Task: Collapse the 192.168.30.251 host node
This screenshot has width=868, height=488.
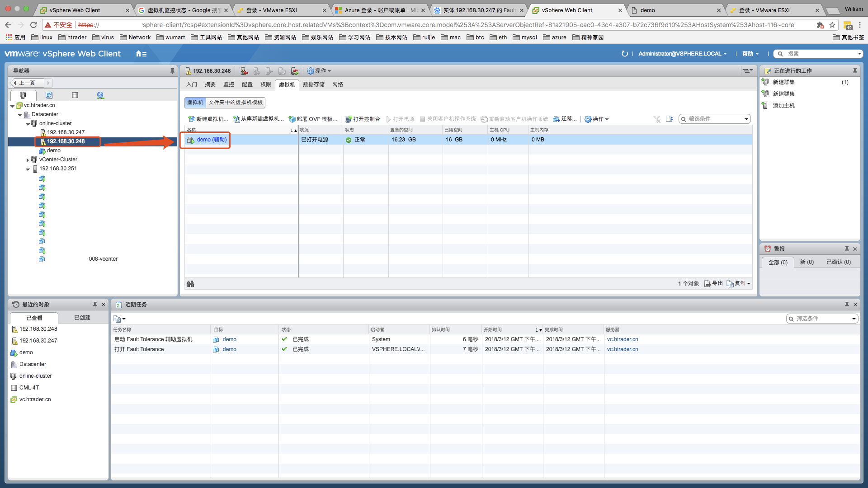Action: pyautogui.click(x=28, y=169)
